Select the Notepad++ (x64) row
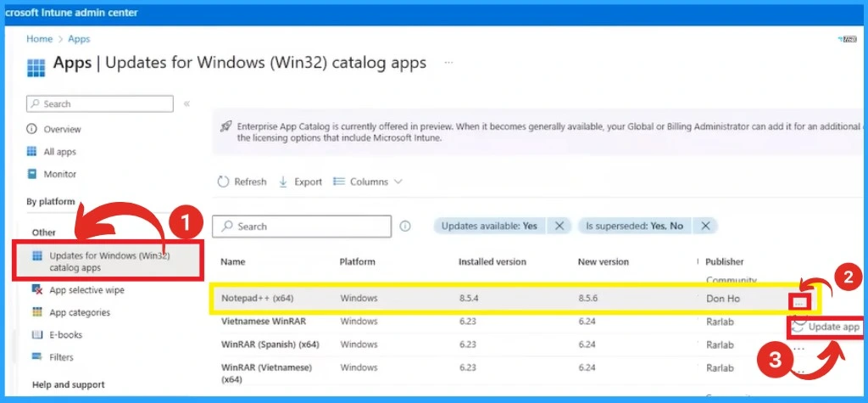Screen dimensions: 868x403 point(515,299)
